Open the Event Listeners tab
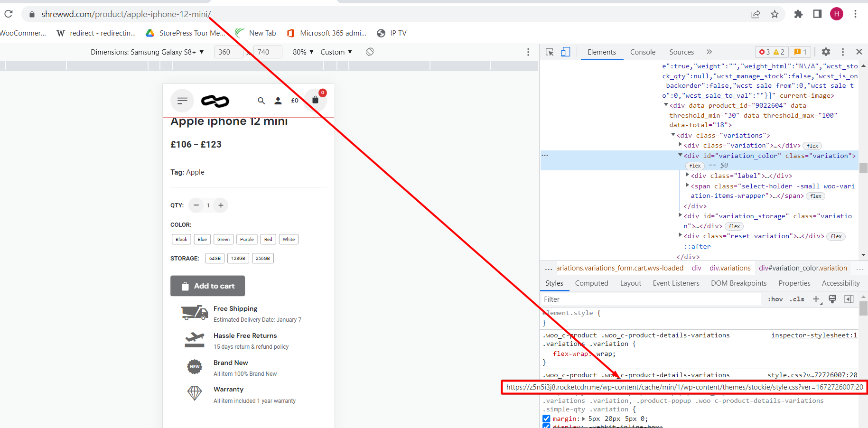 coord(676,283)
